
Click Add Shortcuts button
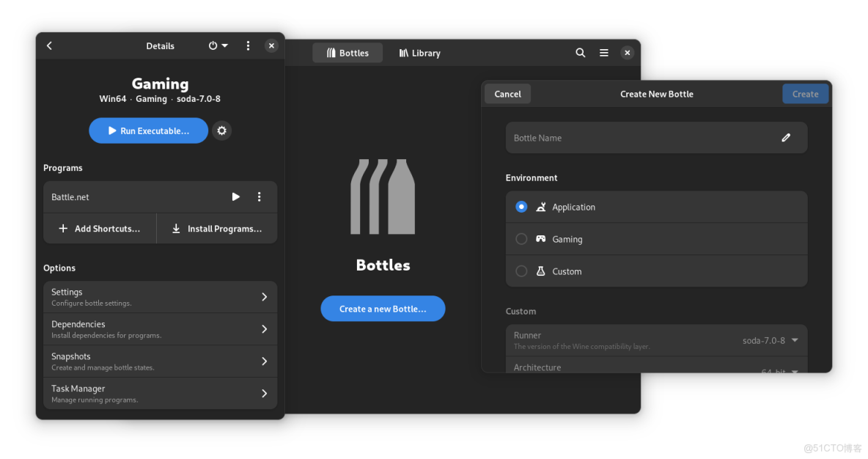coord(100,229)
